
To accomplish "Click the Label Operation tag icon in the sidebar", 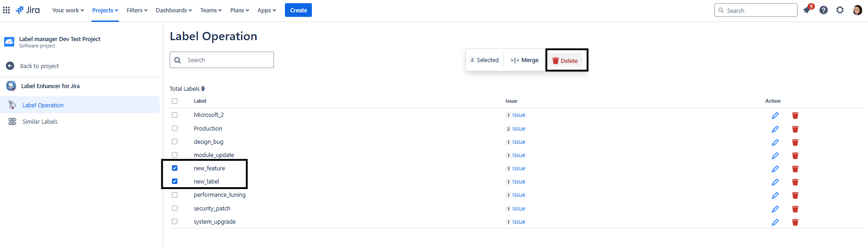I will [x=12, y=105].
